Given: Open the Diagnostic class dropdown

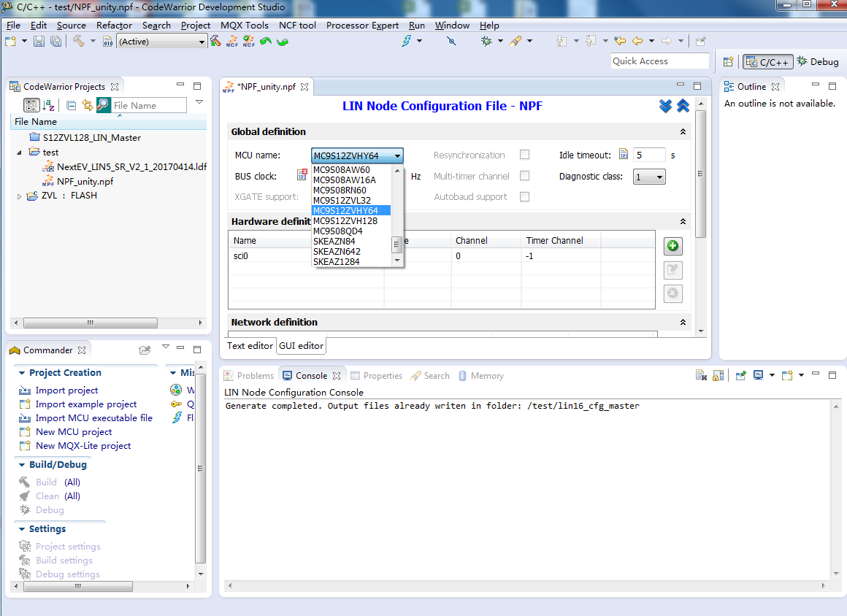Looking at the screenshot, I should (658, 176).
